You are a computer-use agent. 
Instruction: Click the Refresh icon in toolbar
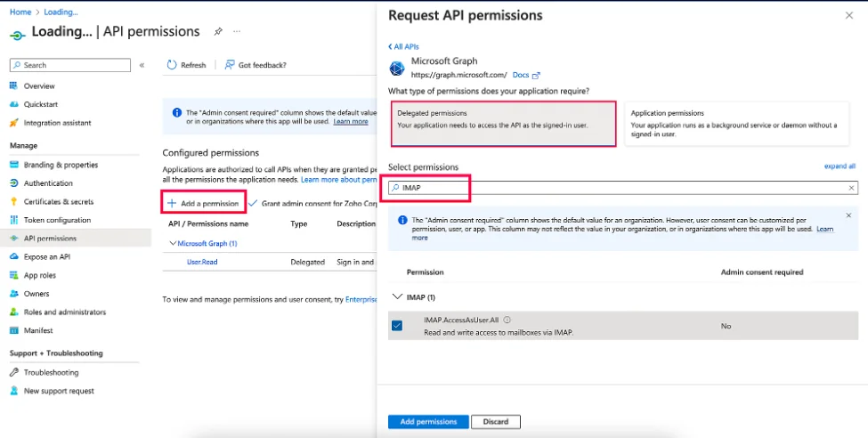click(172, 65)
